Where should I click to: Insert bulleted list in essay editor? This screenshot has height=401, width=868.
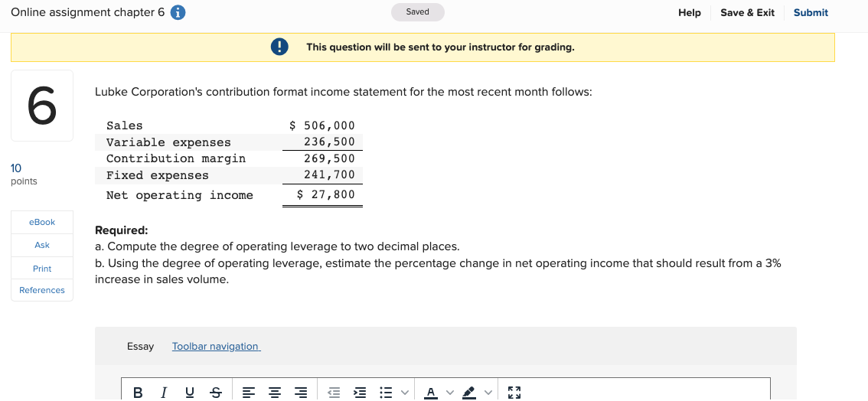click(385, 393)
